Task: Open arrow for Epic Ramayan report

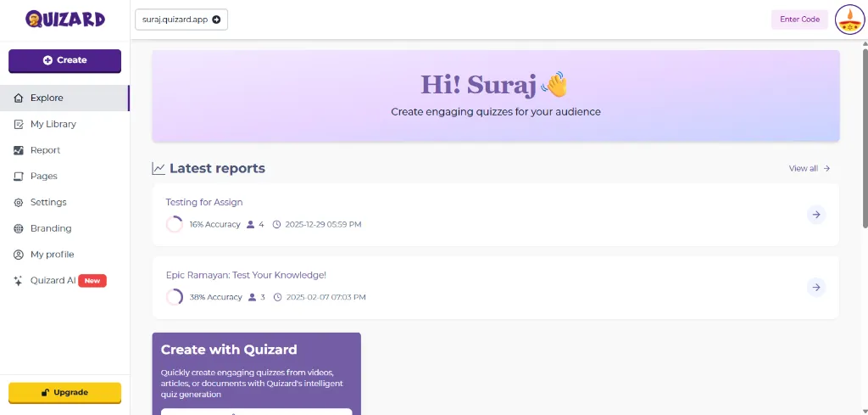Action: pyautogui.click(x=815, y=288)
